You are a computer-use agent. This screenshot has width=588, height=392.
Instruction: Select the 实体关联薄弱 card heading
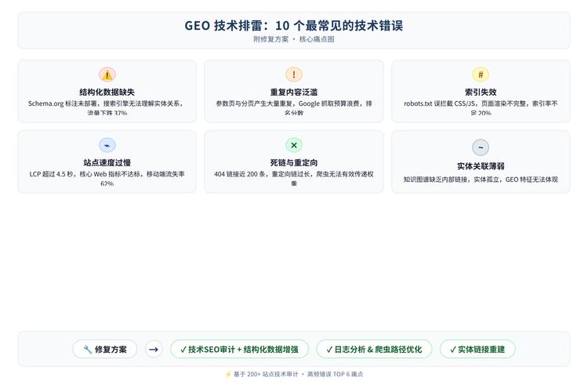pyautogui.click(x=481, y=165)
